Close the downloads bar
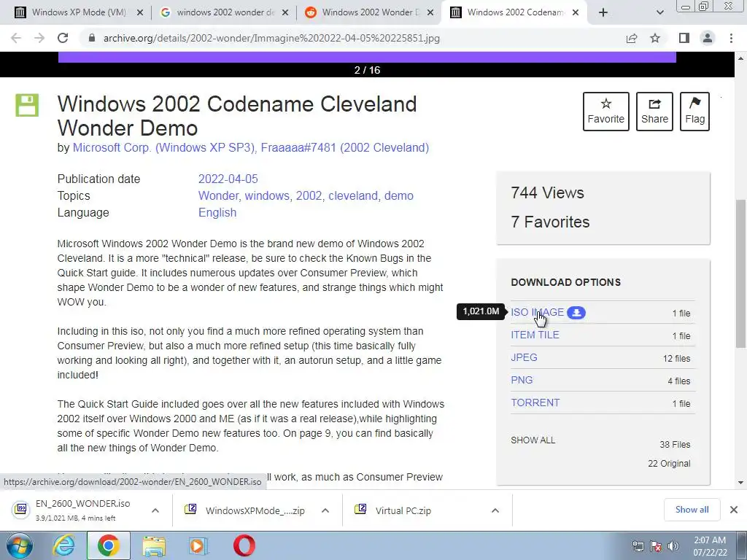The height and width of the screenshot is (560, 747). (734, 510)
